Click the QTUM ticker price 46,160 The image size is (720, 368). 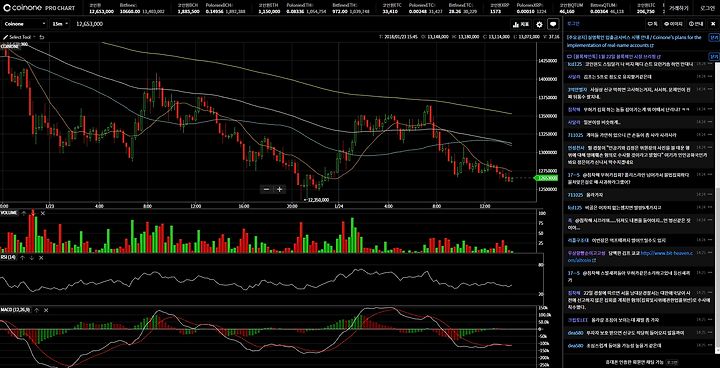click(x=567, y=11)
